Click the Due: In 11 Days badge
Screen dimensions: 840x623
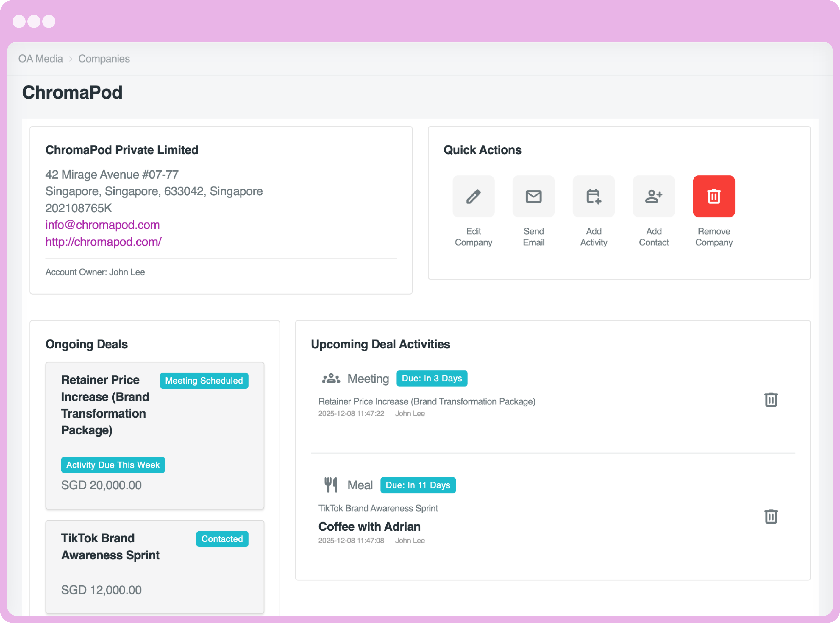tap(418, 485)
